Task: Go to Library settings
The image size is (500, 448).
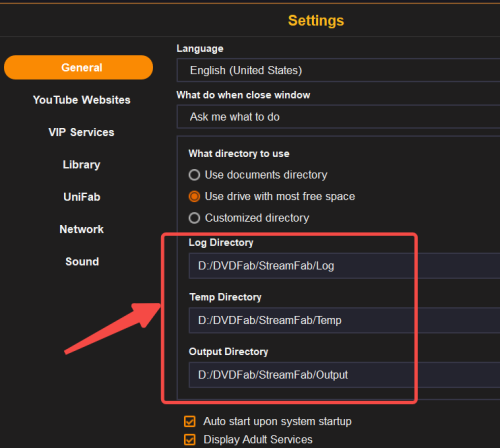Action: 82,165
